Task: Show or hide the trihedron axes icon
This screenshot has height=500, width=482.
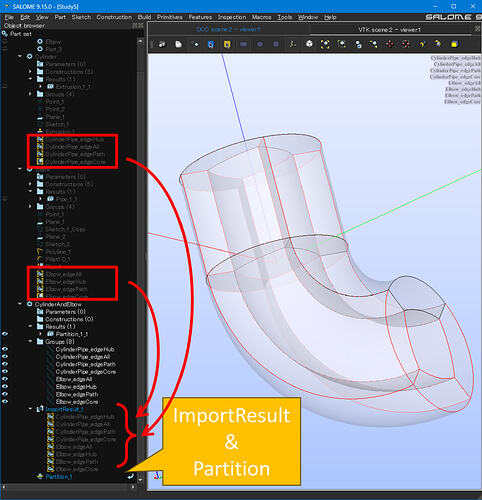Action: [293, 44]
